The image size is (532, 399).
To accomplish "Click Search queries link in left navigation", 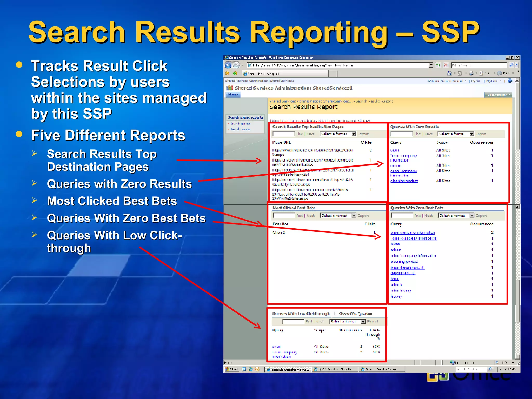I will 240,124.
